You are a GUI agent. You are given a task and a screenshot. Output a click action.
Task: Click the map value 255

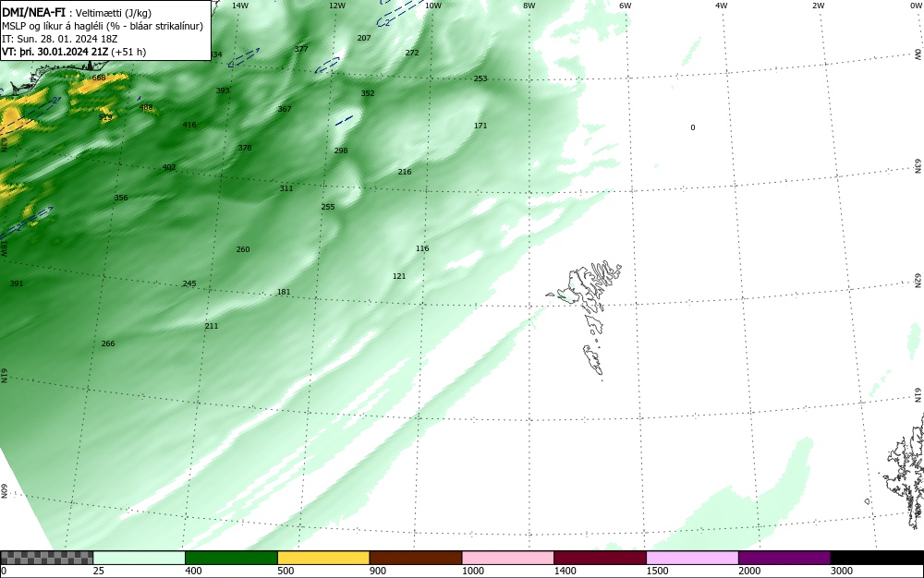(328, 207)
